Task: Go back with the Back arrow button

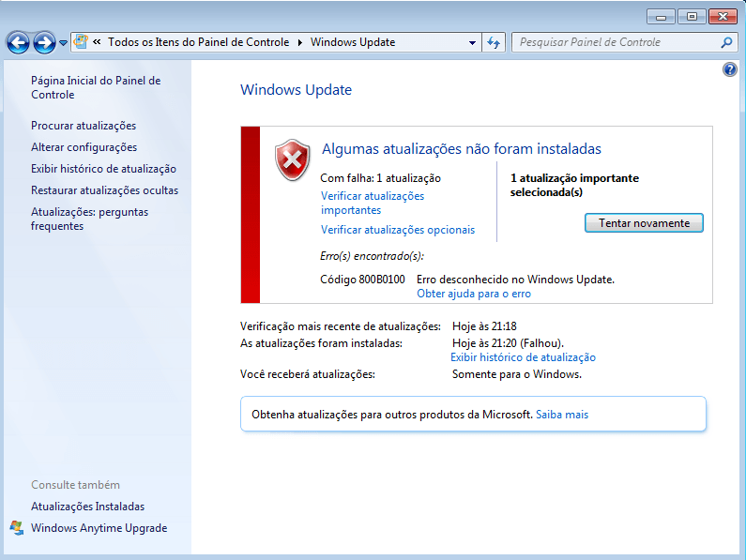Action: coord(18,43)
